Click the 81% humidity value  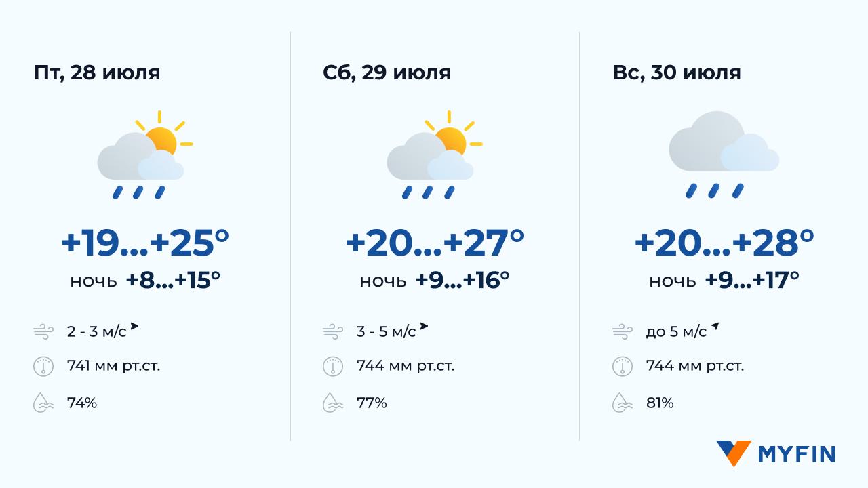[x=660, y=403]
